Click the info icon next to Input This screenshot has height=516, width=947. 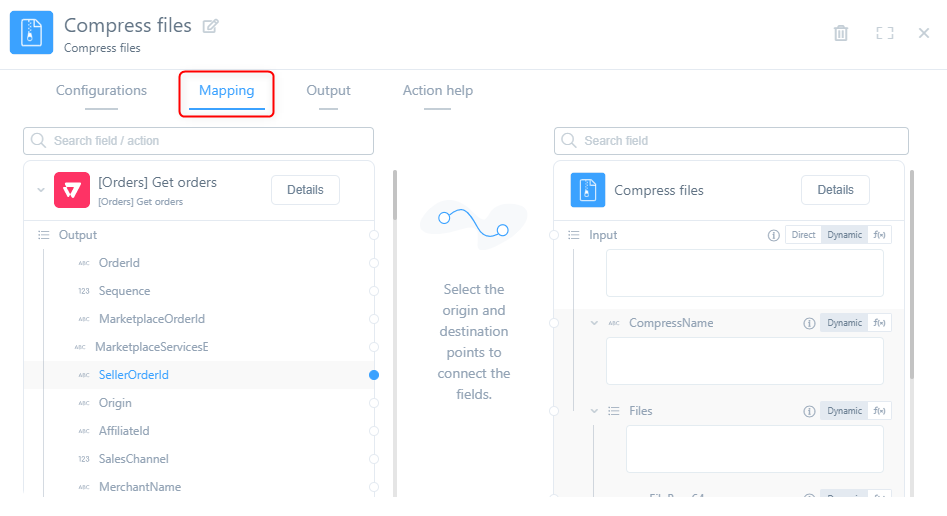[773, 236]
